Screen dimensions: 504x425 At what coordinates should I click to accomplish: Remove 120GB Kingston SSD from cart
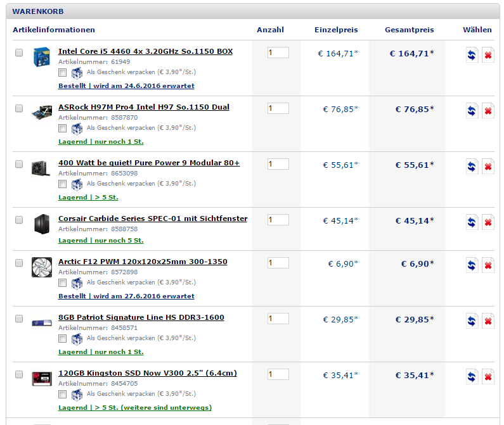pyautogui.click(x=488, y=376)
